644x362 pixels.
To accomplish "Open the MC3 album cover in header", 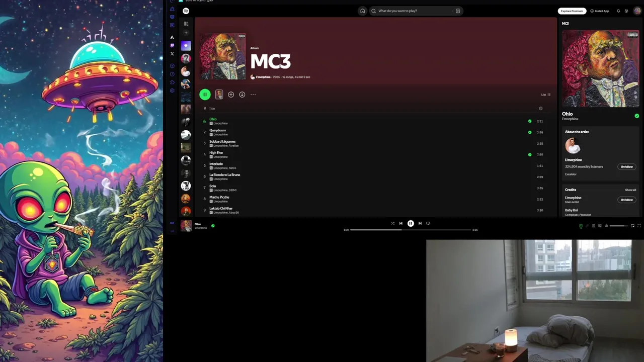I will click(x=223, y=56).
